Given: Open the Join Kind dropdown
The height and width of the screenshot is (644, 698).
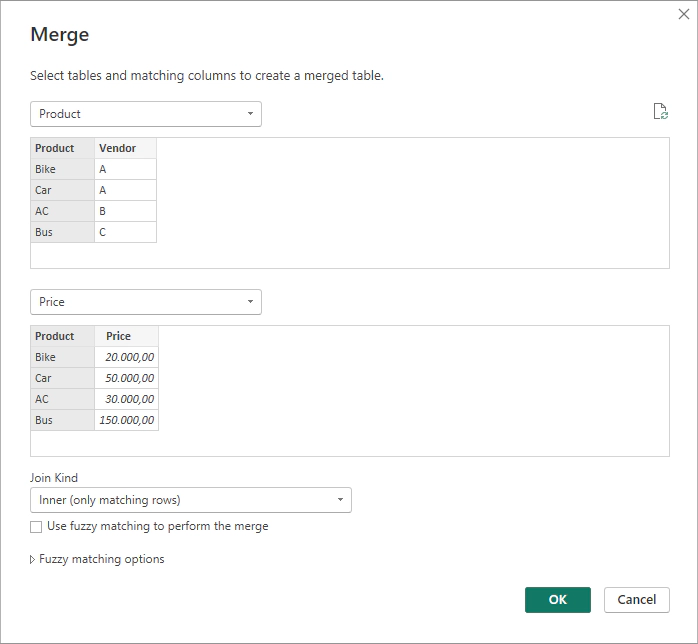Looking at the screenshot, I should (191, 500).
